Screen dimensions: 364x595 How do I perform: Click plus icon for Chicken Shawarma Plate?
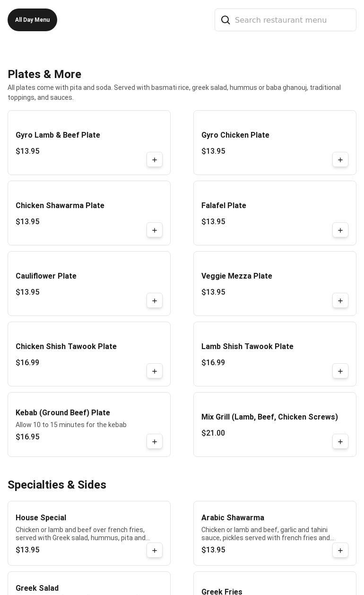(x=155, y=230)
